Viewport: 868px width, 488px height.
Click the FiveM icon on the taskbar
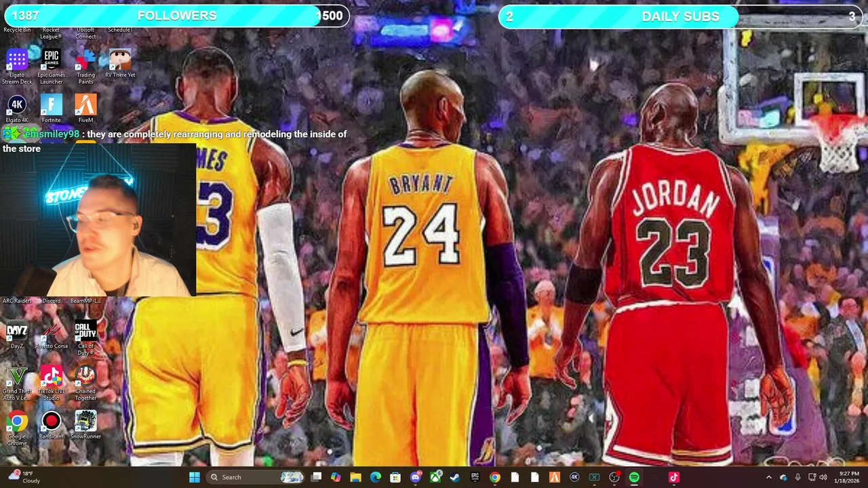[x=554, y=477]
